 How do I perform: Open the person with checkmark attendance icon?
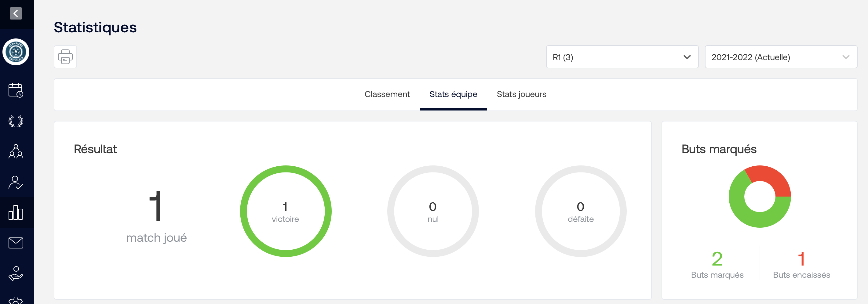16,183
